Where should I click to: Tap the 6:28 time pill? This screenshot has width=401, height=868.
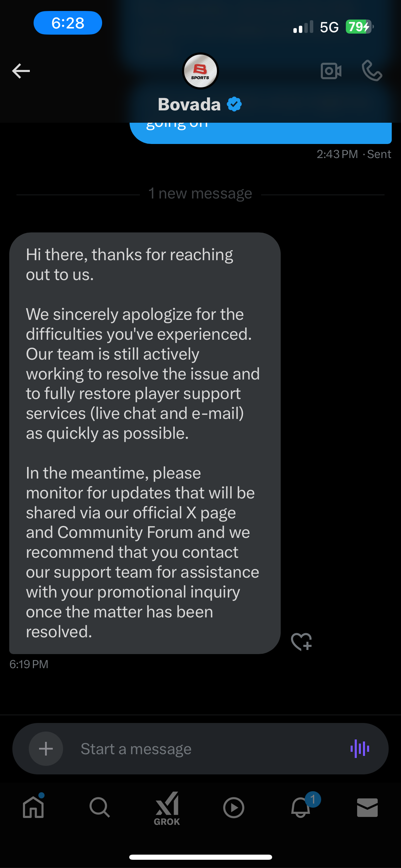click(x=68, y=23)
